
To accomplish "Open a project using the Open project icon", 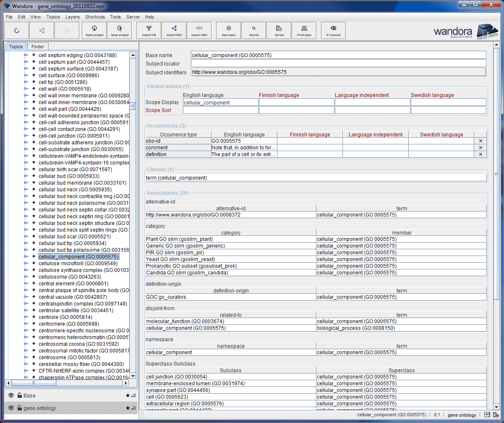I will click(x=94, y=30).
